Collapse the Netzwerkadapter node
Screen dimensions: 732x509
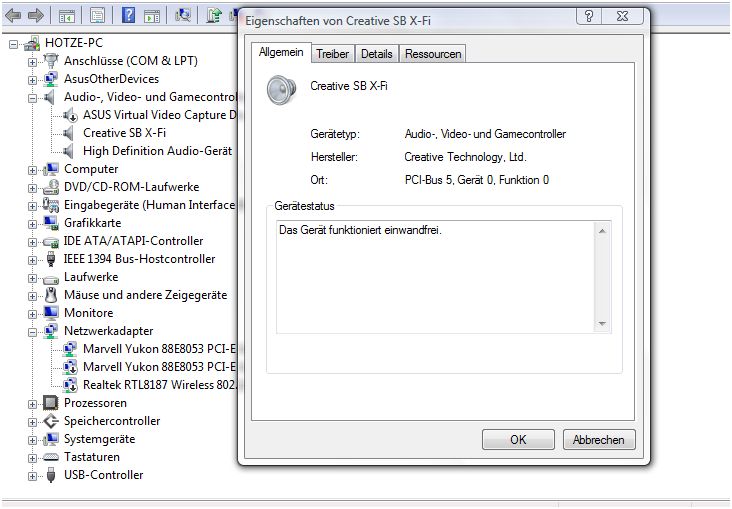pyautogui.click(x=32, y=332)
